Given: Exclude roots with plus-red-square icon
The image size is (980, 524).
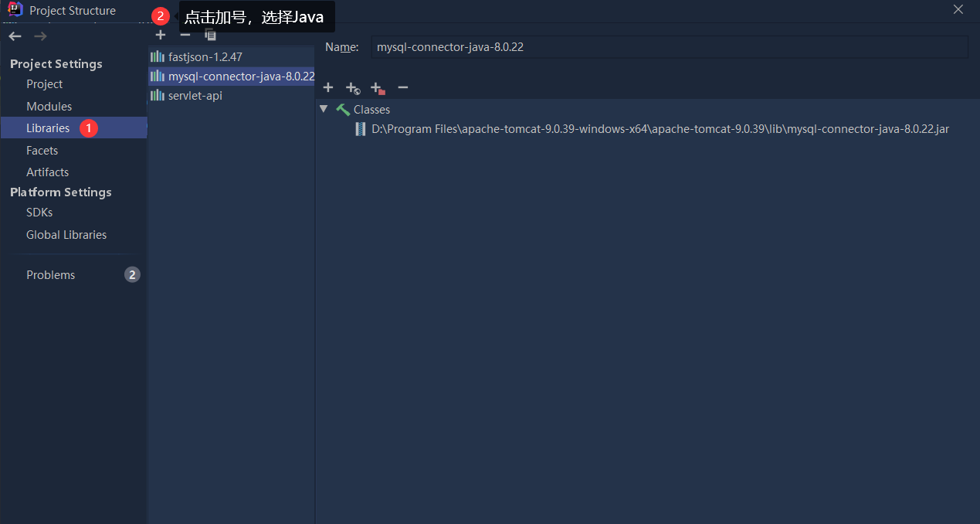Looking at the screenshot, I should coord(378,88).
